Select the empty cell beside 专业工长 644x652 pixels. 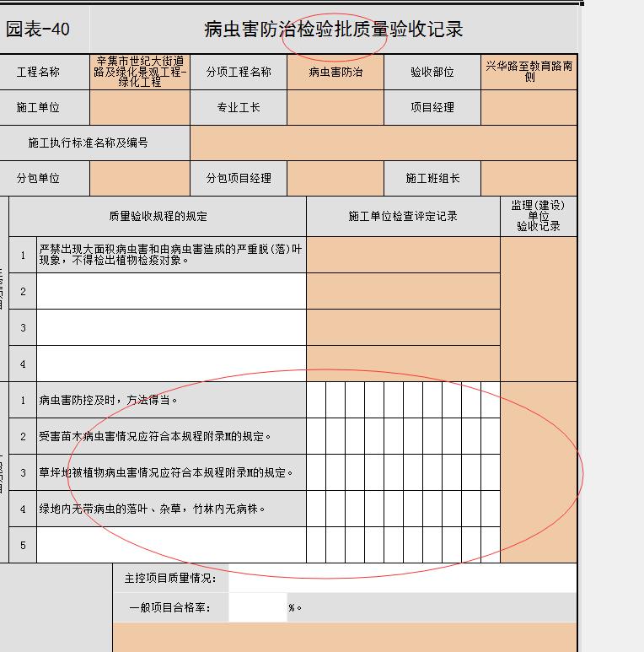coord(335,107)
